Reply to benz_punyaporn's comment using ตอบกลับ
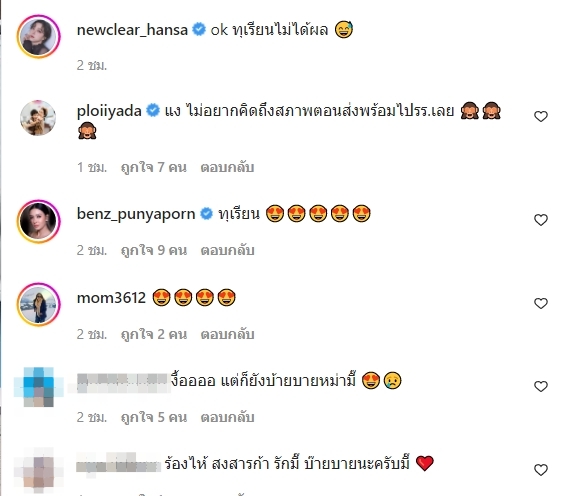 [227, 250]
